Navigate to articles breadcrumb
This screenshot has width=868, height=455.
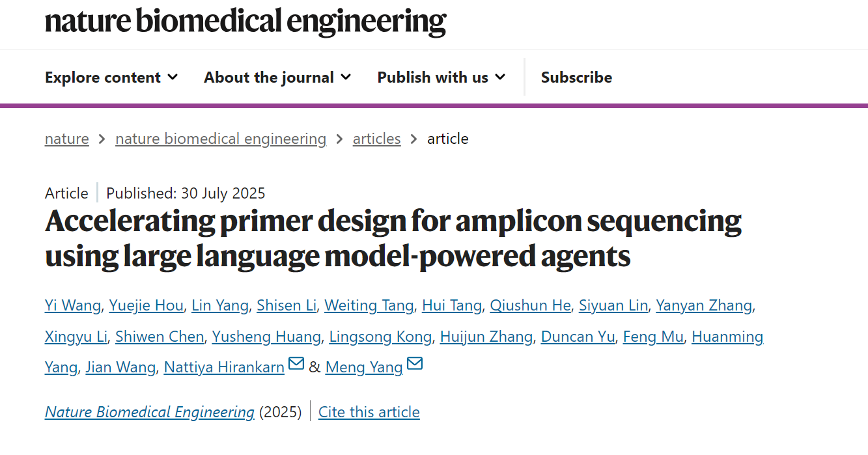[x=376, y=139]
